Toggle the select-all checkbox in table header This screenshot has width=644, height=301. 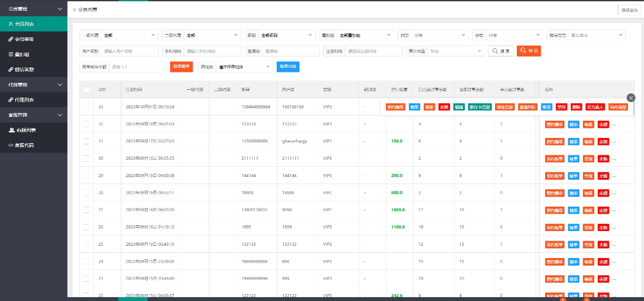coord(87,90)
